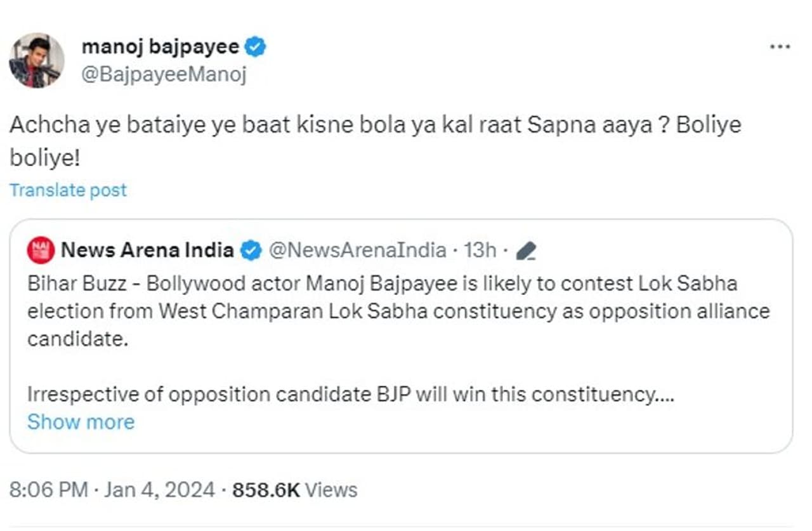The width and height of the screenshot is (812, 531).
Task: Click the @NewsArenaIndia handle
Action: pyautogui.click(x=357, y=251)
